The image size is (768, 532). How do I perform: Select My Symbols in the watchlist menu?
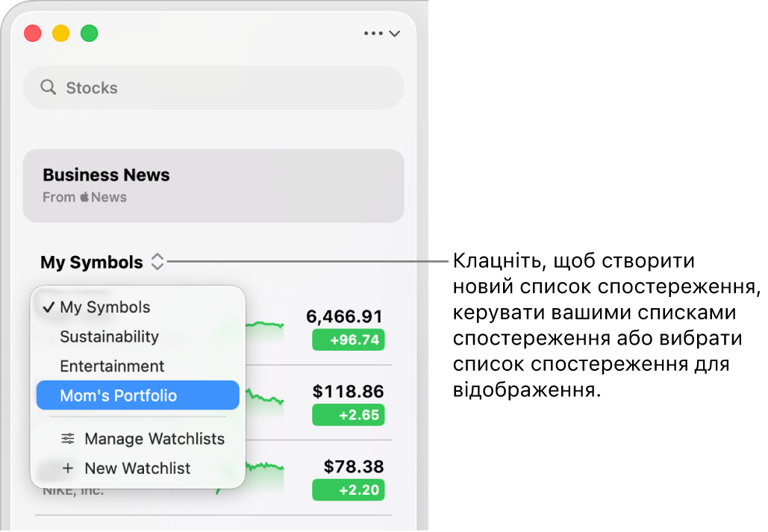pyautogui.click(x=137, y=307)
